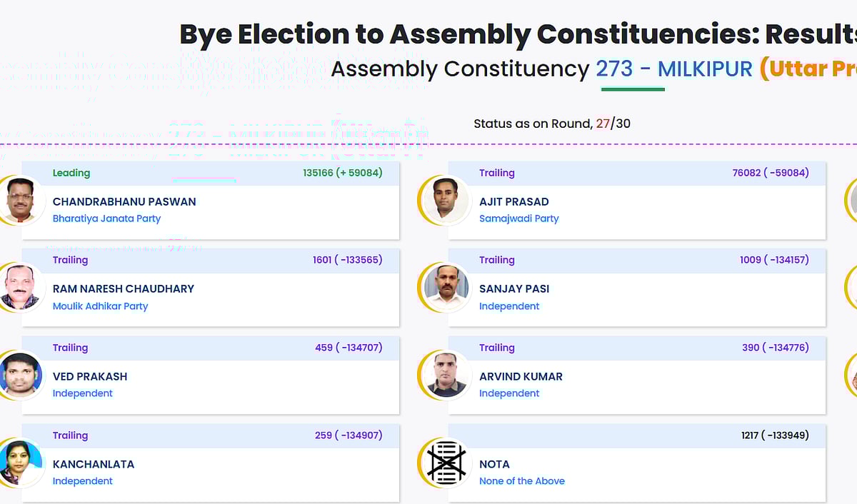Click the green Leading status label
This screenshot has height=504, width=857.
71,173
